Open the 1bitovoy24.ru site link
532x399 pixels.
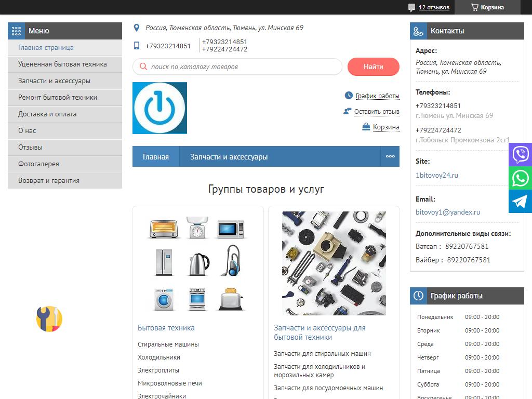point(437,175)
